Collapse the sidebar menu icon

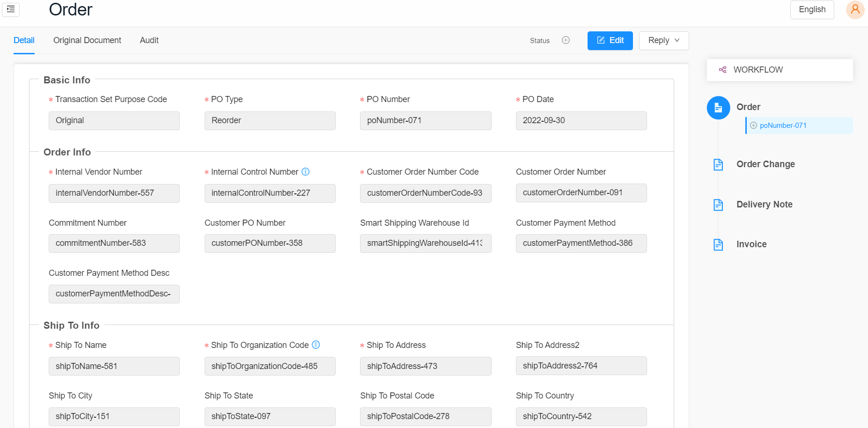point(11,9)
